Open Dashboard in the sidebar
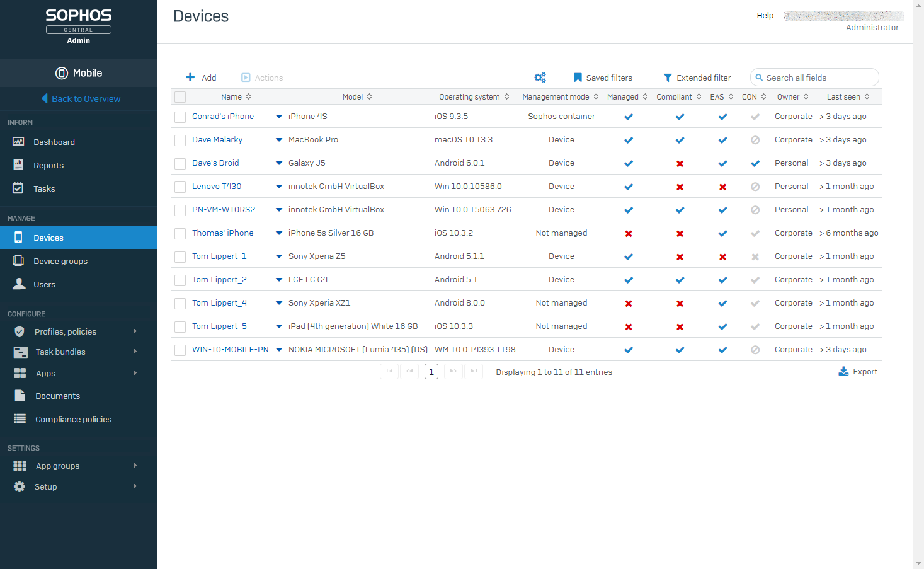924x569 pixels. tap(54, 142)
